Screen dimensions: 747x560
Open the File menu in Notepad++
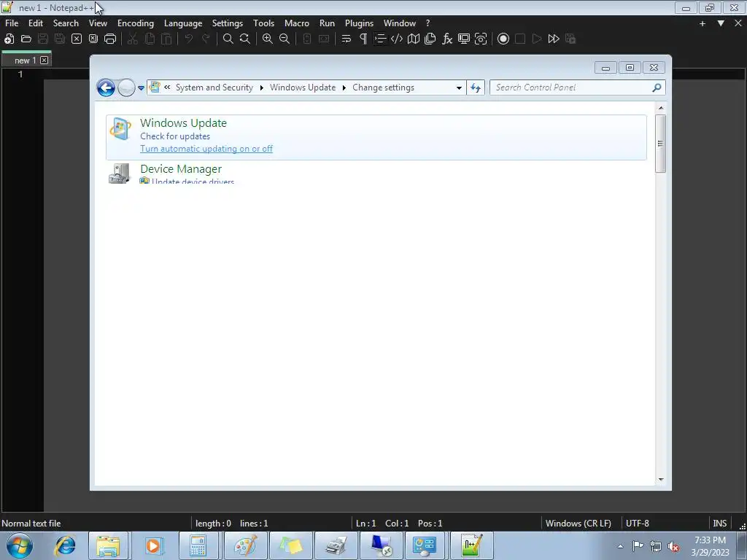(12, 23)
